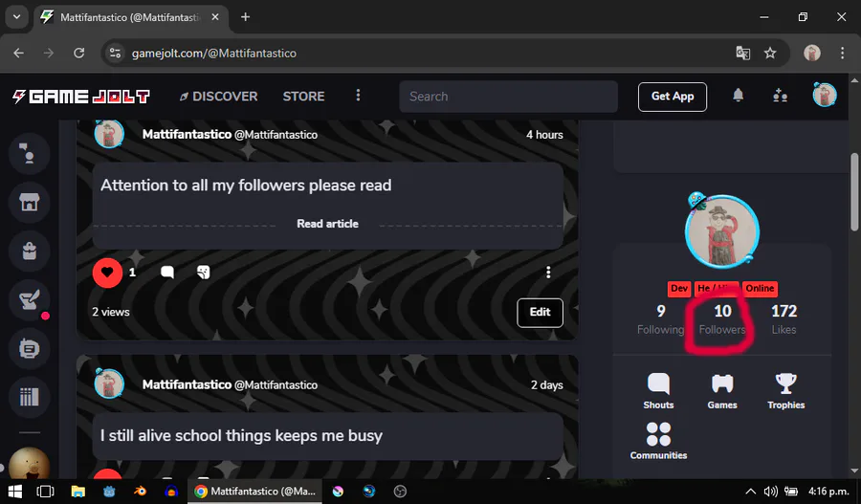Image resolution: width=861 pixels, height=504 pixels.
Task: Like the Attention to all followers post
Action: pyautogui.click(x=107, y=273)
